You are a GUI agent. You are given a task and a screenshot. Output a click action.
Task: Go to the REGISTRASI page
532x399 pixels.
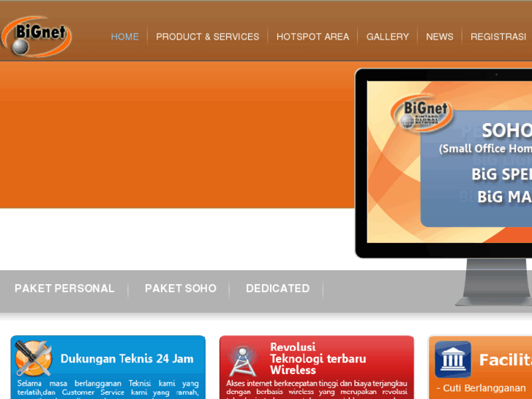click(498, 37)
